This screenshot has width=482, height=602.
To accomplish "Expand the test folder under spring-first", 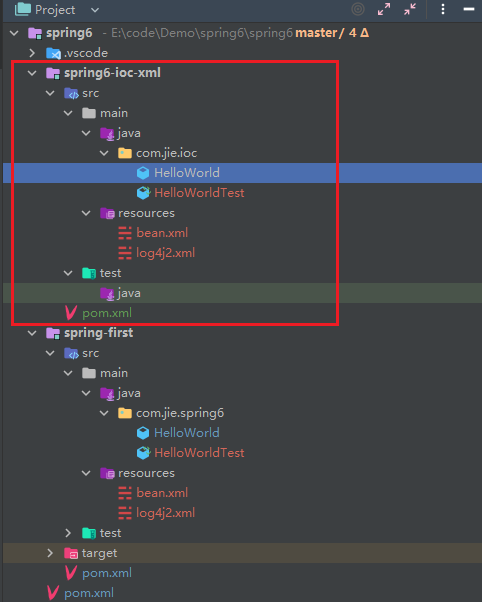I will 68,533.
